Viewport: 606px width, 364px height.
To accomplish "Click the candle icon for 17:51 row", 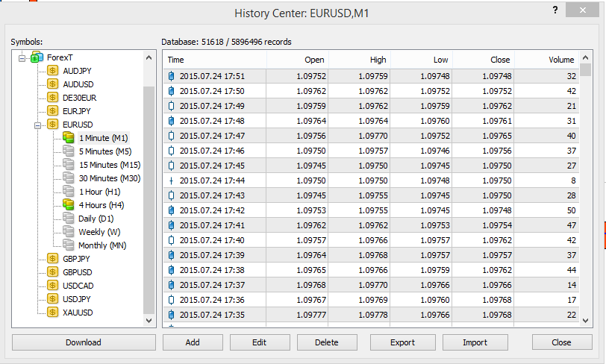I will pyautogui.click(x=172, y=76).
